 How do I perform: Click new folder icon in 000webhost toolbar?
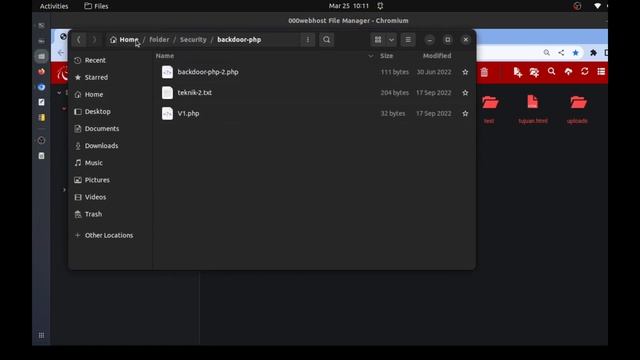[534, 72]
